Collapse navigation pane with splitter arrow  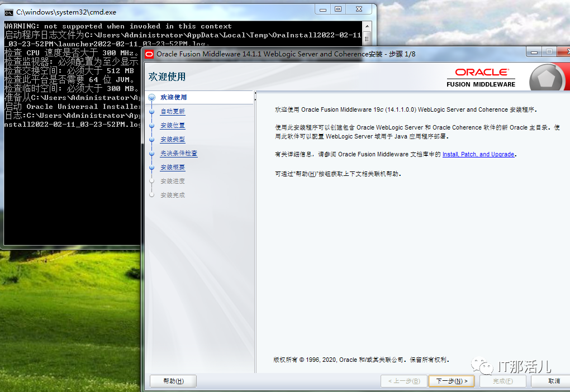tap(255, 93)
